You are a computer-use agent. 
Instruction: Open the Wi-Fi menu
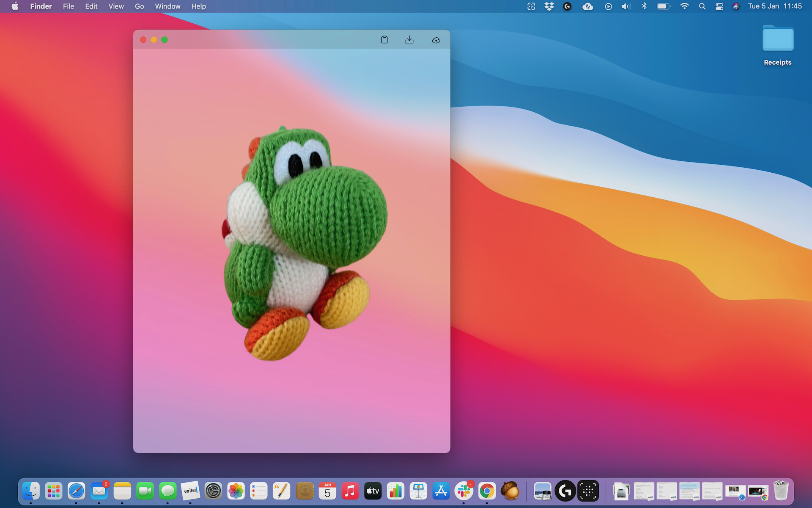pos(684,6)
